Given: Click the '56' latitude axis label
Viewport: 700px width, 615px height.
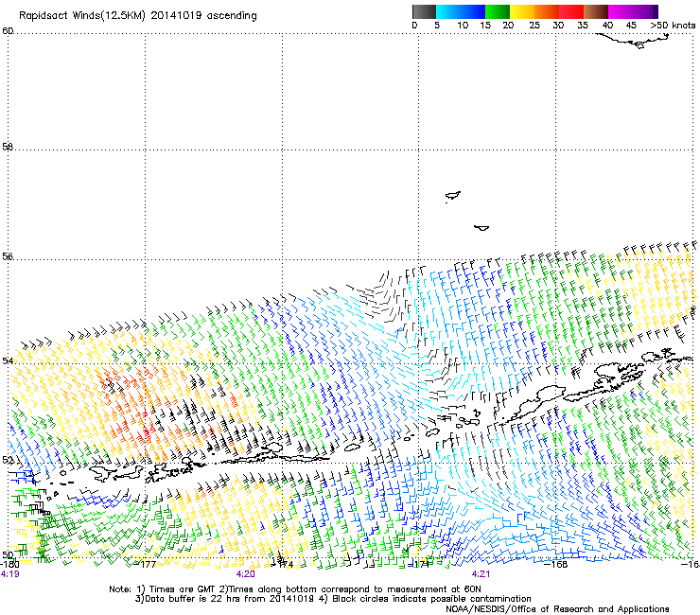Looking at the screenshot, I should point(8,256).
